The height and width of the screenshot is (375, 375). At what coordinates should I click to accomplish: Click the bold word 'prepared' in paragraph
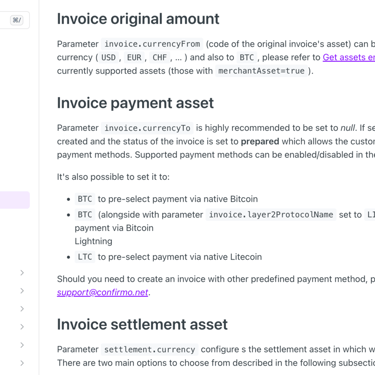[260, 141]
